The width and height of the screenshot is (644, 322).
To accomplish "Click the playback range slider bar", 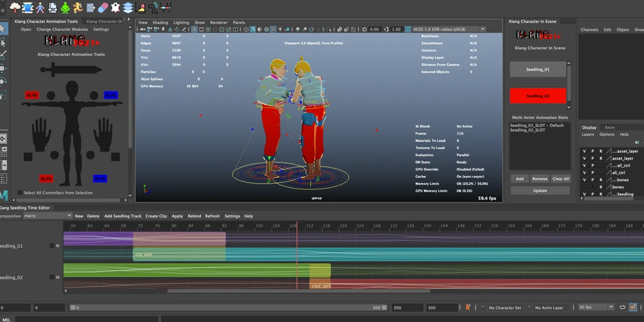I will (228, 308).
